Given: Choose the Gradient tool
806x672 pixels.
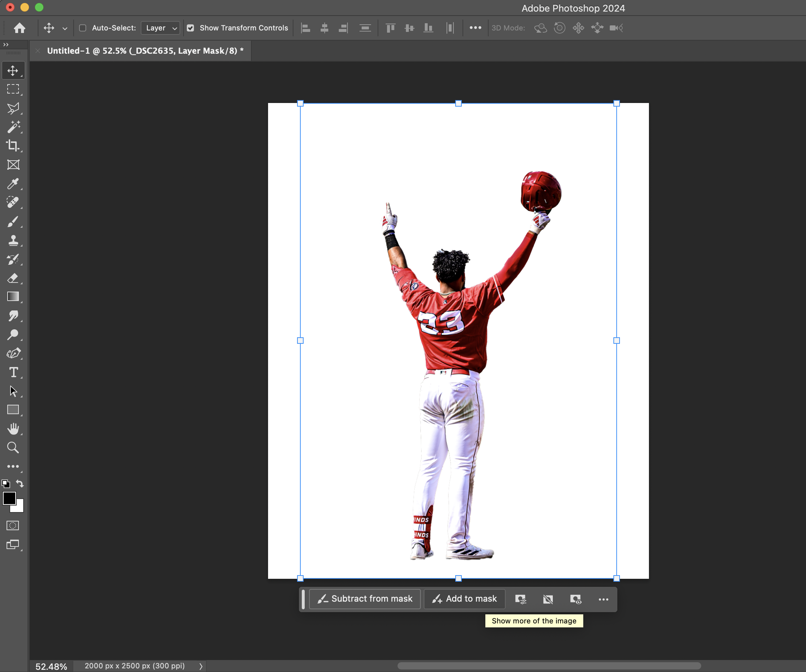Looking at the screenshot, I should pos(13,297).
